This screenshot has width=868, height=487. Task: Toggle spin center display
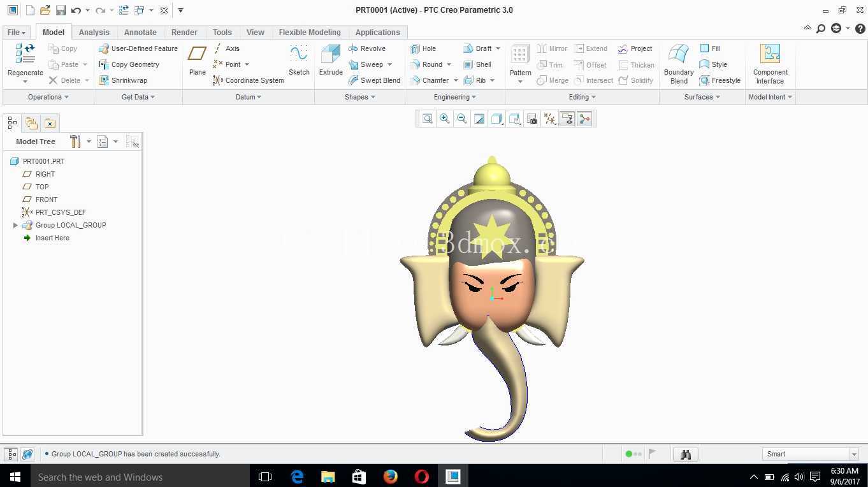[x=584, y=119]
